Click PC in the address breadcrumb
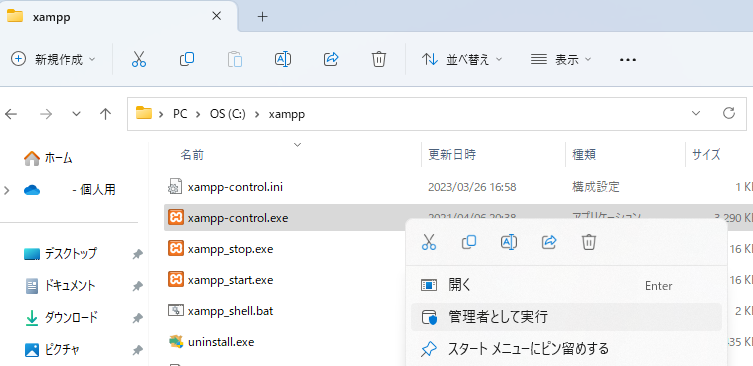Image resolution: width=753 pixels, height=366 pixels. (x=180, y=114)
